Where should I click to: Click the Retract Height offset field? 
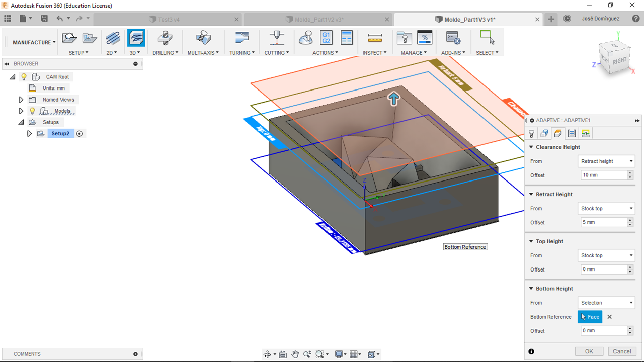[x=602, y=222]
